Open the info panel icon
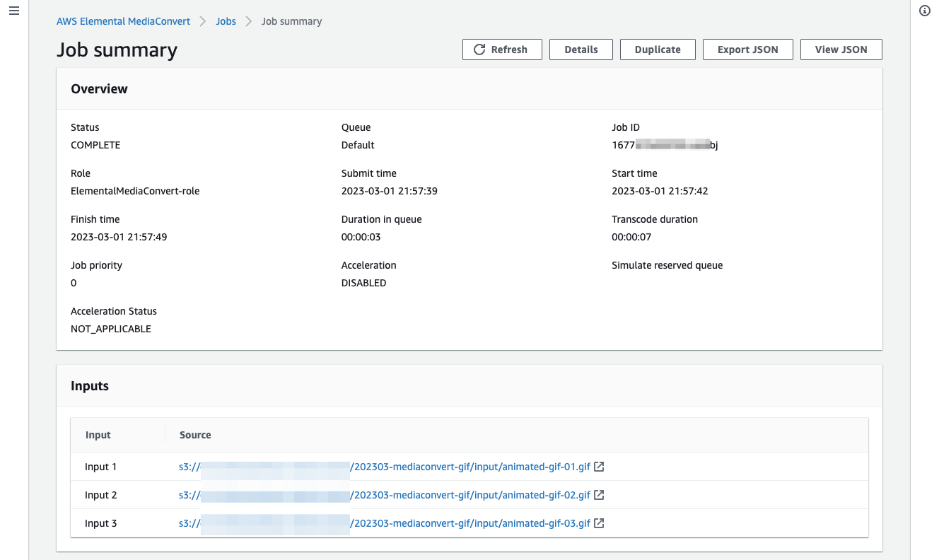This screenshot has width=939, height=560. tap(924, 11)
